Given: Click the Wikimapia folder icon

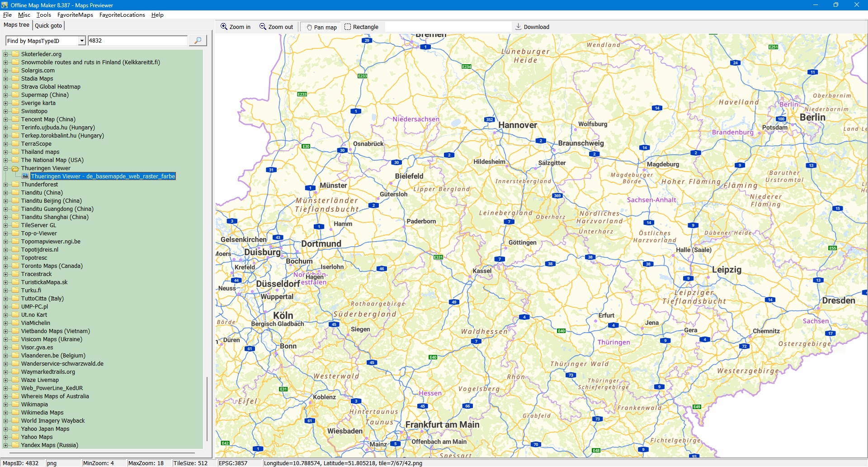Looking at the screenshot, I should (x=15, y=405).
